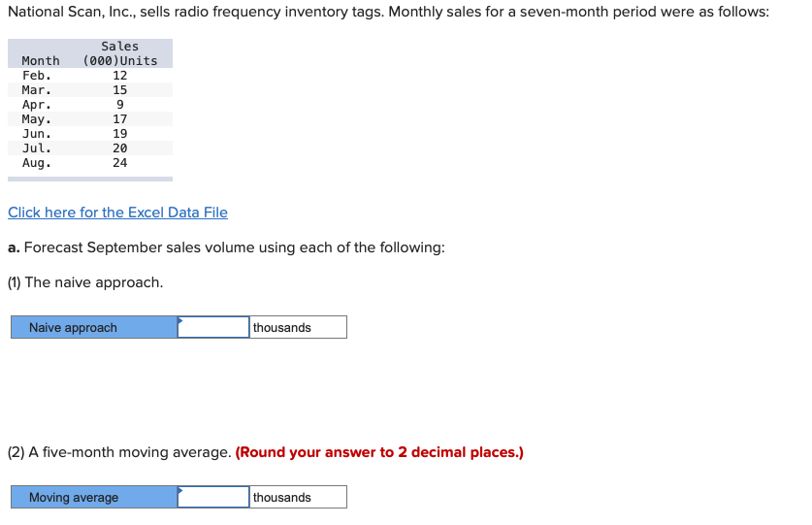
Task: Open the Excel Data File link
Action: click(x=117, y=213)
